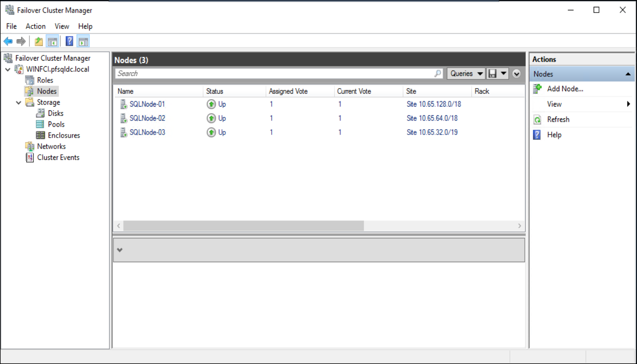The height and width of the screenshot is (364, 637).
Task: Expand the details pane chevron
Action: [120, 250]
